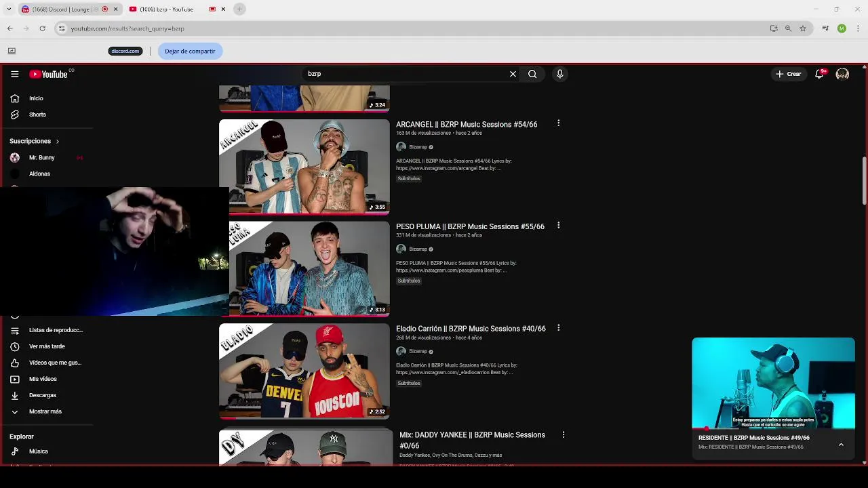This screenshot has width=868, height=488.
Task: Click Bizarrap channel avatar under ARCANGEL video
Action: [401, 147]
